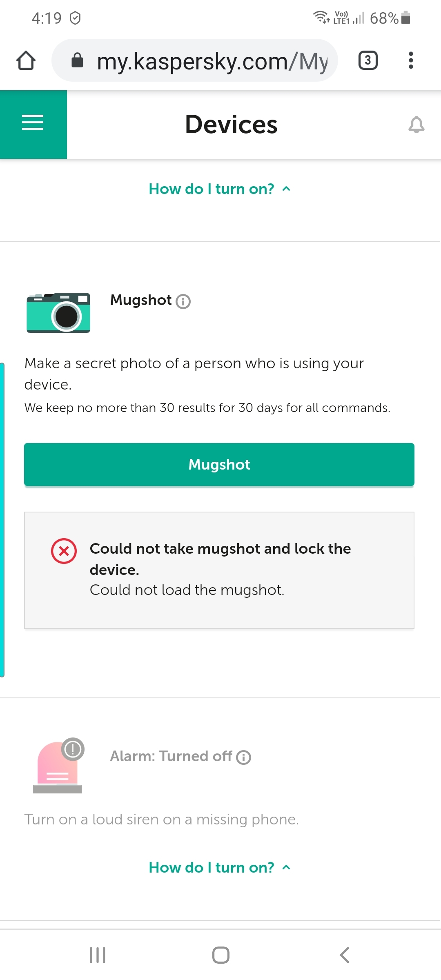Collapse the Alarm "How do I turn on?" section
Image resolution: width=441 pixels, height=980 pixels.
coord(220,868)
